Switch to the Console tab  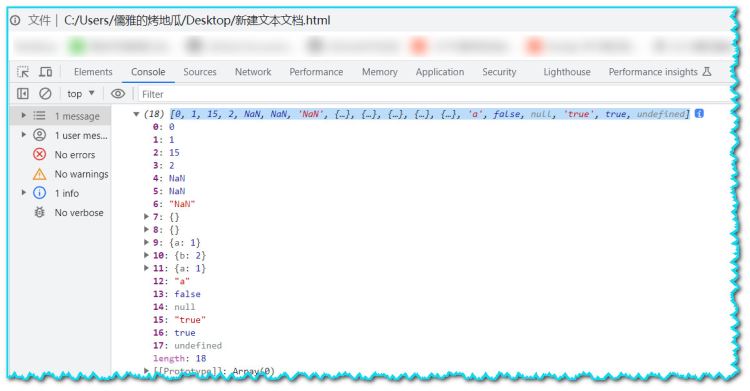coord(148,72)
